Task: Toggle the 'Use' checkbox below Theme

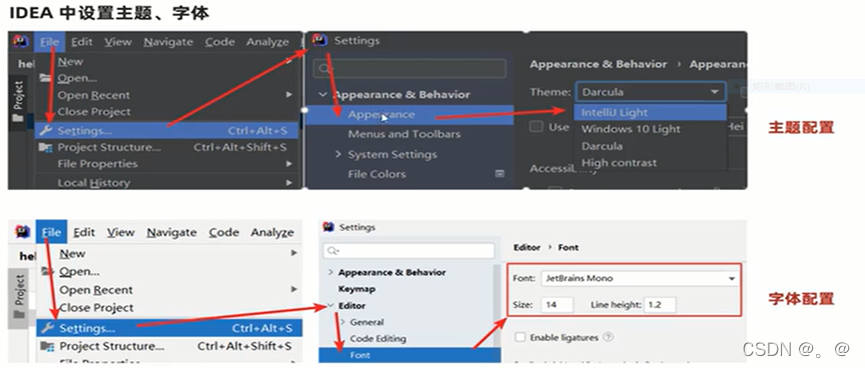Action: coord(536,127)
